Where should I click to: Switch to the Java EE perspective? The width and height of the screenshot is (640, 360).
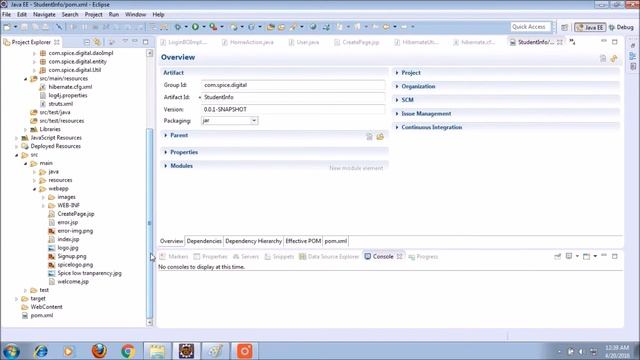click(x=590, y=27)
